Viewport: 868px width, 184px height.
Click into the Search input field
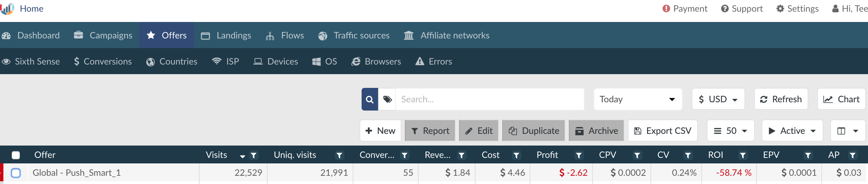489,99
